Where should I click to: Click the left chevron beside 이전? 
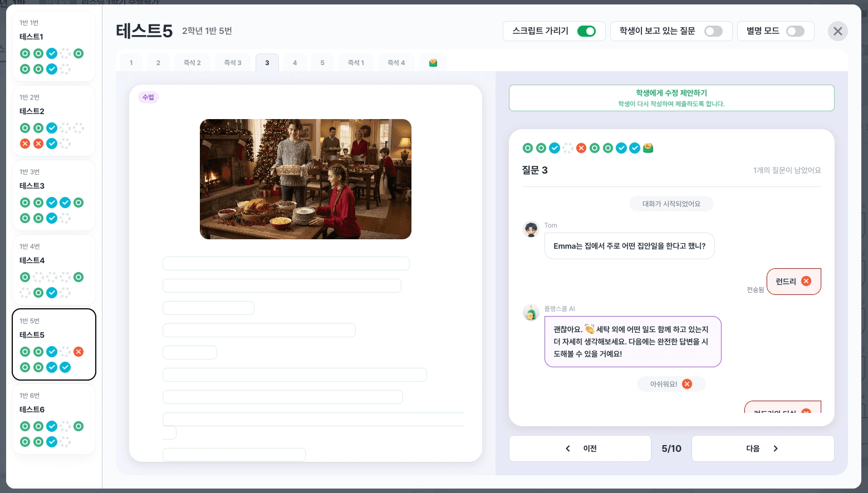[568, 448]
